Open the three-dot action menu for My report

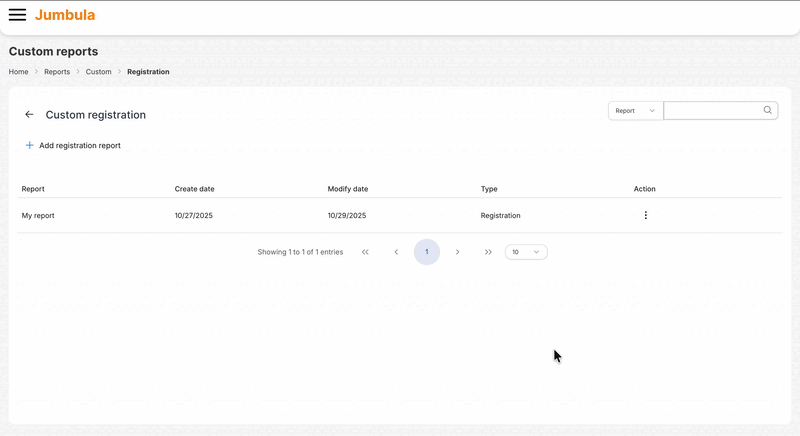click(645, 215)
